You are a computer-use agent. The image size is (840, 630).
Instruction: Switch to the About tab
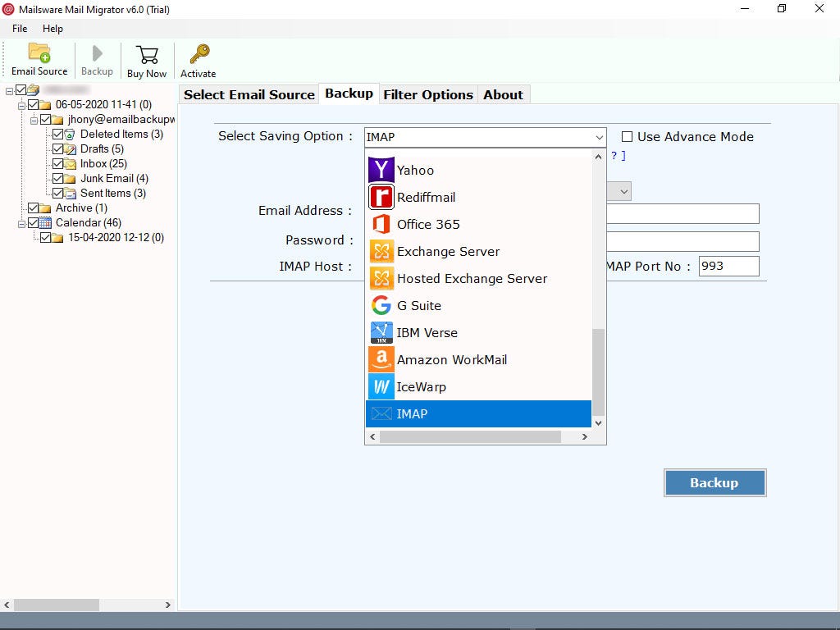click(x=503, y=95)
